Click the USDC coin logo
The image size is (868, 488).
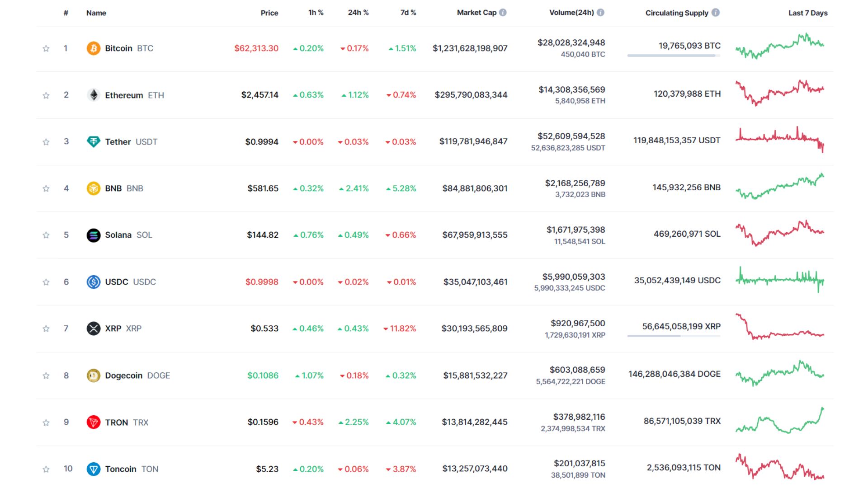93,282
